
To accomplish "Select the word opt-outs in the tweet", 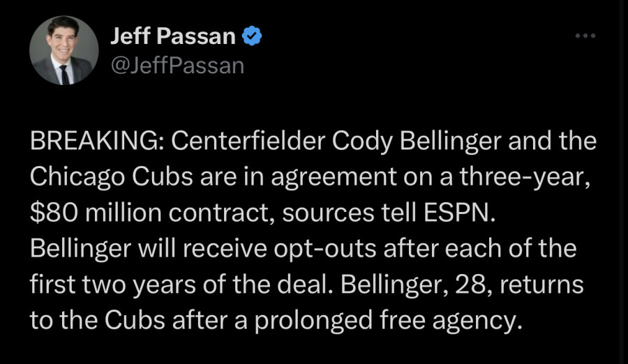I will tap(324, 249).
